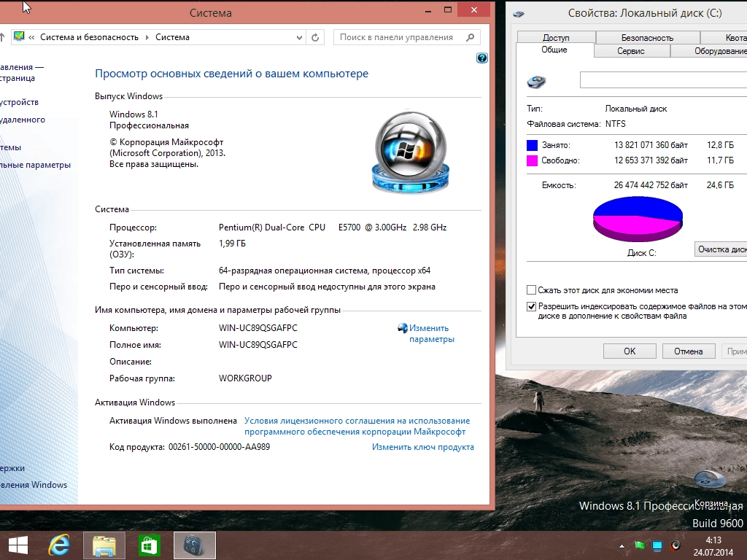Click the drive icon beside the volume name field

tap(536, 82)
